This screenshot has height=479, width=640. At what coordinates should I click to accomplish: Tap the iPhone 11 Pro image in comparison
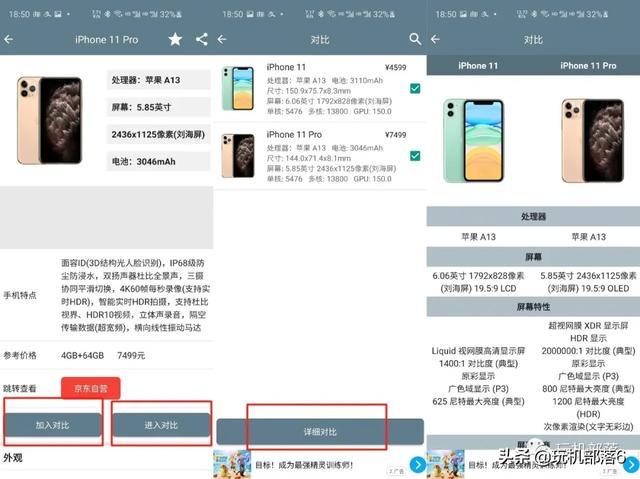coord(592,141)
